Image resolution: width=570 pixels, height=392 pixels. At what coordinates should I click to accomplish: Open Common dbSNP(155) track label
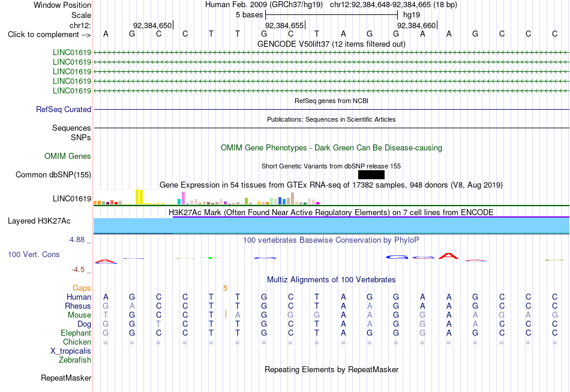pos(53,175)
